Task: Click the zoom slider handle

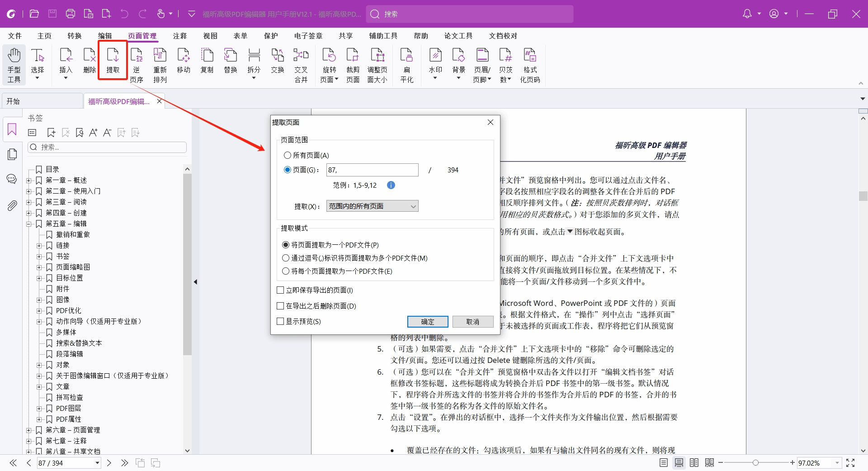Action: [755, 463]
